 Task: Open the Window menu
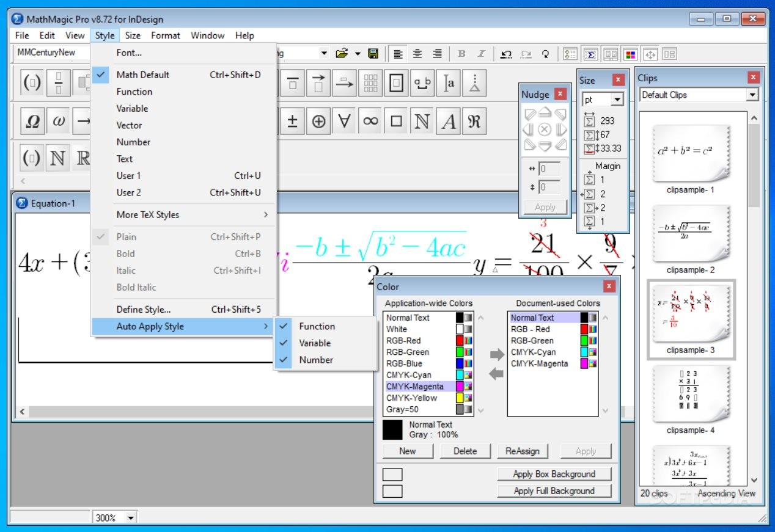pos(208,35)
